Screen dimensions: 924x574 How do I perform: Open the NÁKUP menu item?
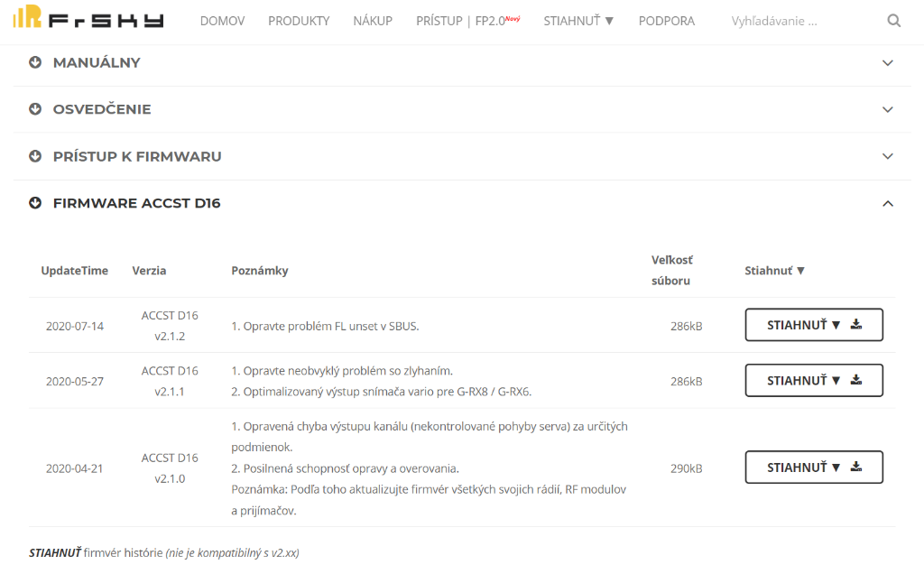(x=373, y=21)
